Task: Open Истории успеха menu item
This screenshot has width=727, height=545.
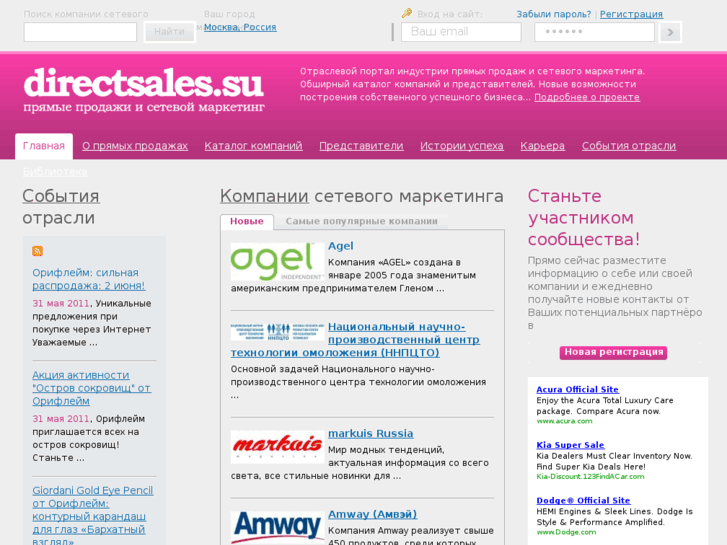Action: [462, 146]
